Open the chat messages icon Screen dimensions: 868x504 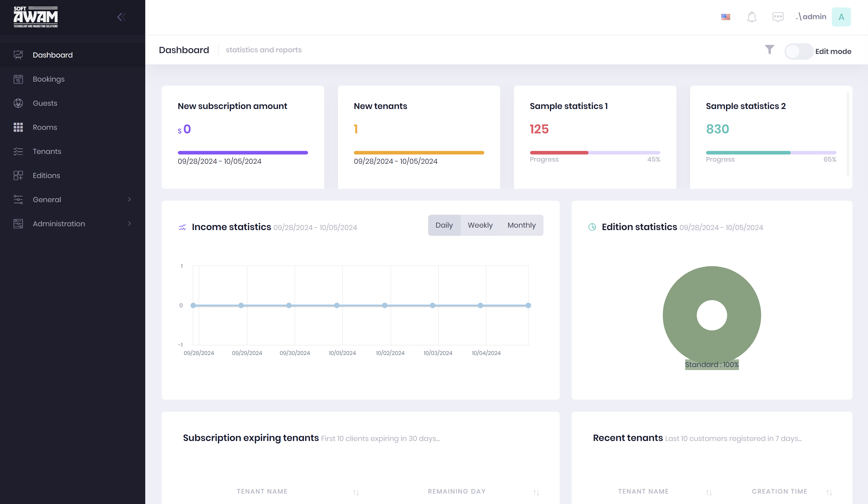click(778, 17)
